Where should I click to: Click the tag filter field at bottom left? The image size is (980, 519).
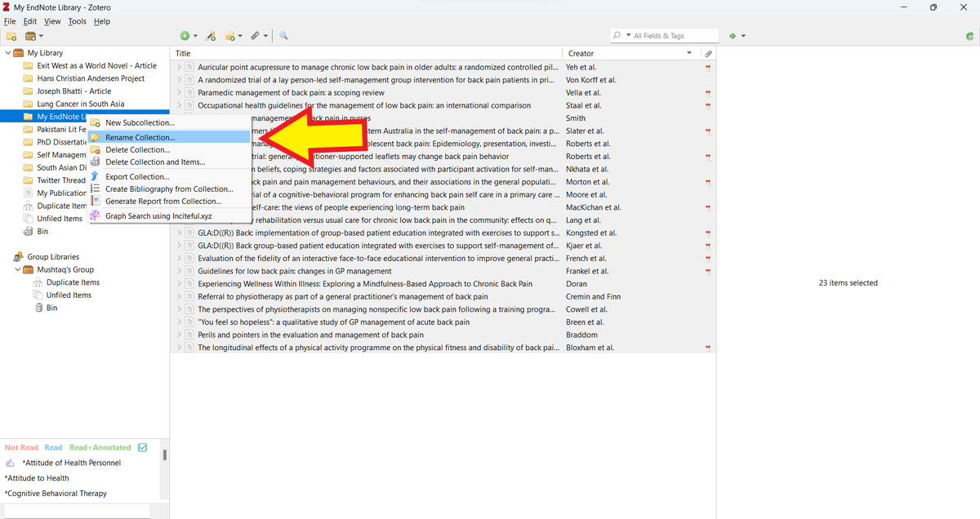(75, 512)
